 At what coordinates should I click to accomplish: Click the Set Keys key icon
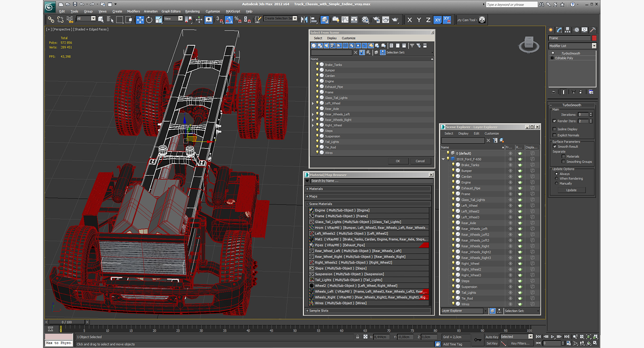[478, 340]
